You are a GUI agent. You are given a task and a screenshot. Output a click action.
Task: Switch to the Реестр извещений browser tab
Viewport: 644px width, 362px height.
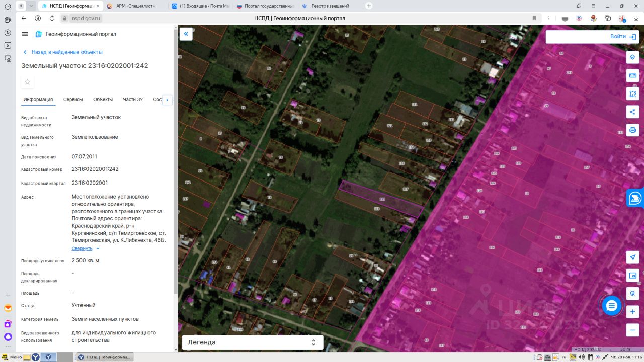coord(330,6)
